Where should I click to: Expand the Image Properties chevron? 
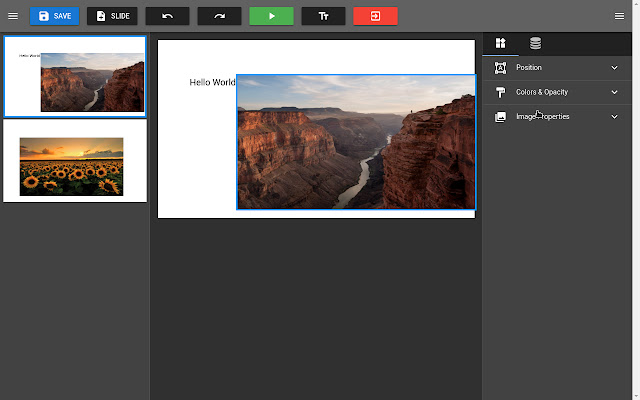tap(614, 117)
